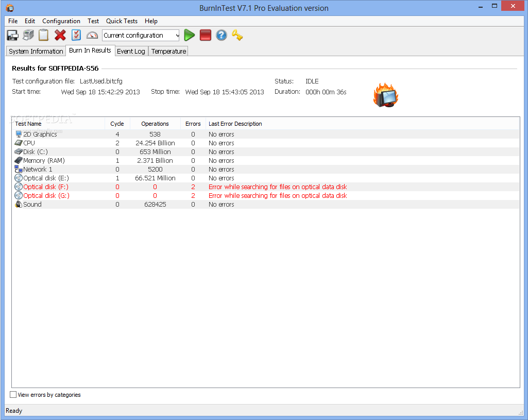Click the Disk (C:) drive icon
Screen dimensions: 528x420
click(19, 152)
